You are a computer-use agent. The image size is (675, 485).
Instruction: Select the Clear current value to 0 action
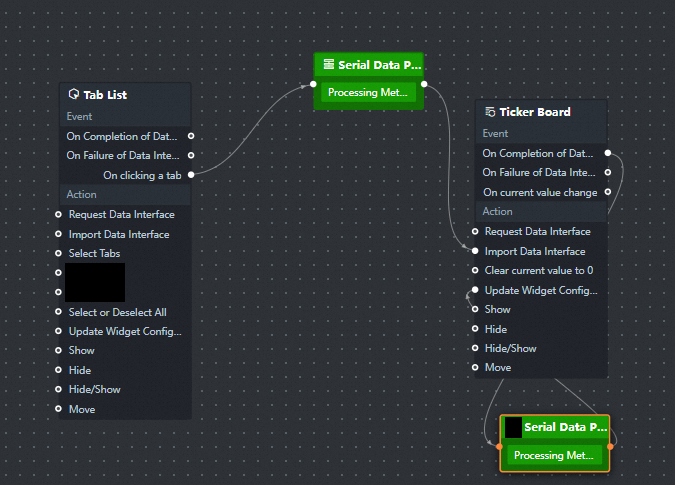539,271
